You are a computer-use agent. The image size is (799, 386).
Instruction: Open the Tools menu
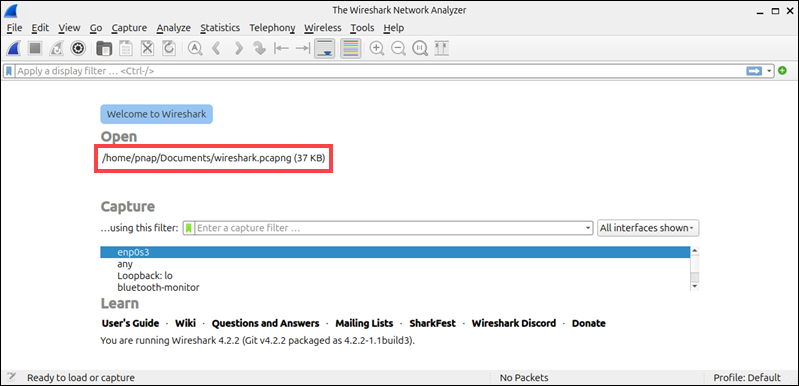click(362, 27)
